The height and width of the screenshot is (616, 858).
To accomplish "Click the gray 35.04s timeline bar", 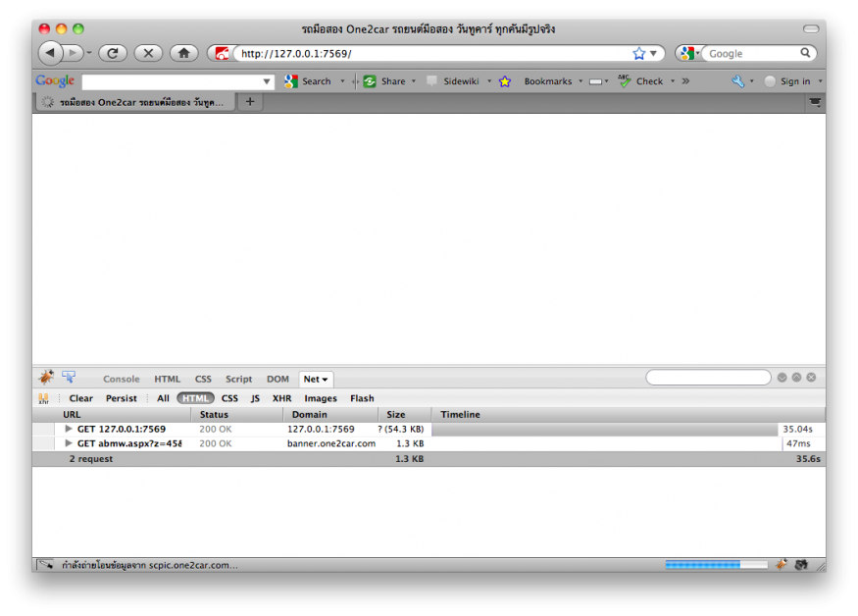I will 605,430.
